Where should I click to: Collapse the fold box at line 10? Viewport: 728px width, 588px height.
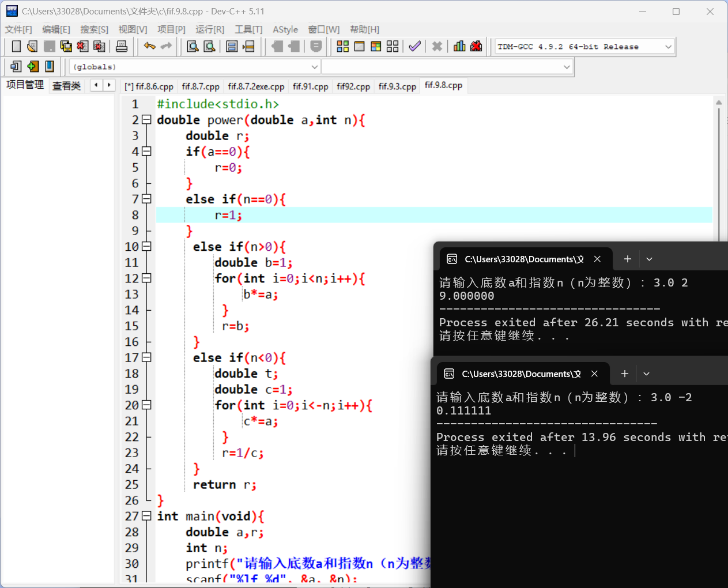[x=146, y=247]
